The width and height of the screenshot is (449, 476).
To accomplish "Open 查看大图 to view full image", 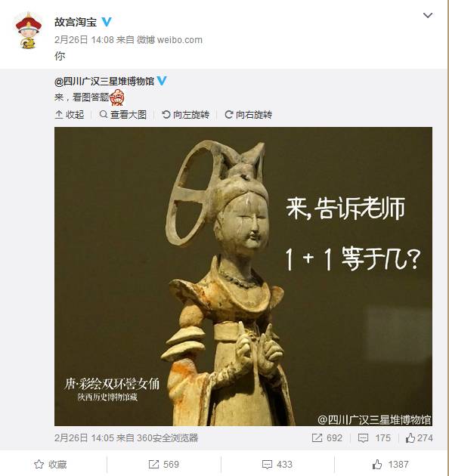I will pyautogui.click(x=123, y=115).
